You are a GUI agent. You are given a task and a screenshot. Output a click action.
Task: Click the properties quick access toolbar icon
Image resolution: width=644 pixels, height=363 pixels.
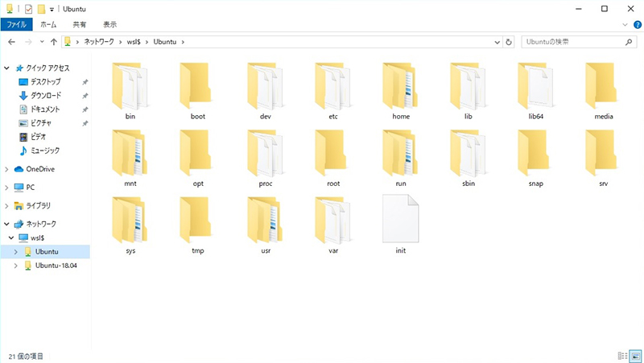click(x=28, y=9)
